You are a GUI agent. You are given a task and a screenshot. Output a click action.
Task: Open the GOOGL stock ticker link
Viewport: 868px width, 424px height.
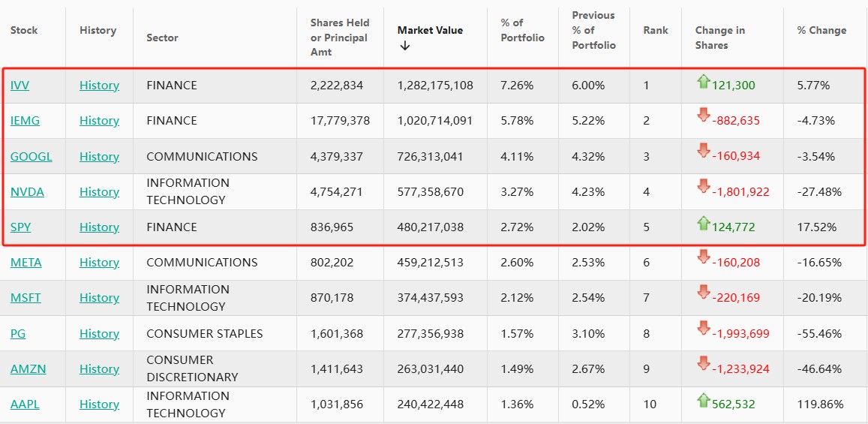tap(31, 157)
